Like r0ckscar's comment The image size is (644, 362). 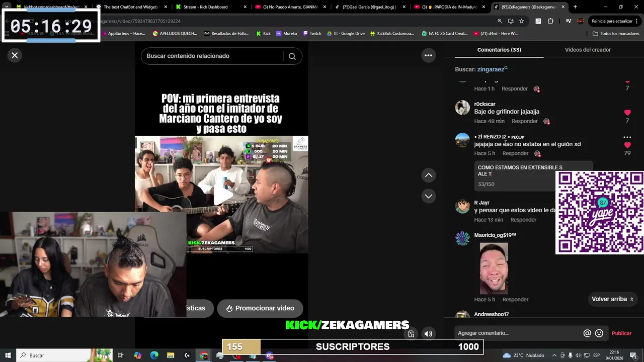(627, 113)
